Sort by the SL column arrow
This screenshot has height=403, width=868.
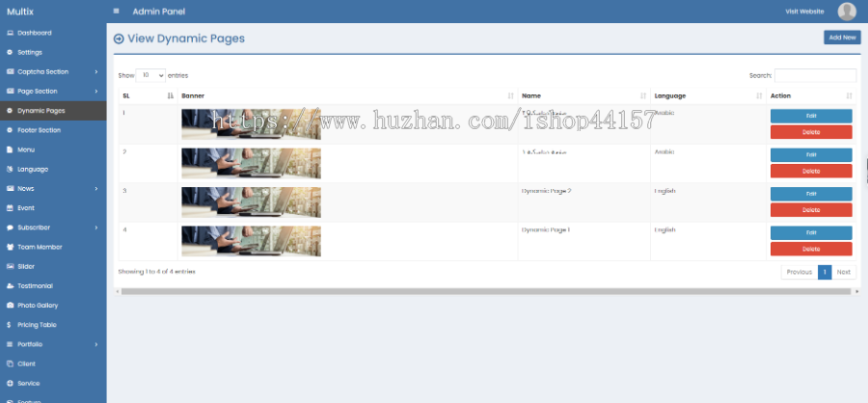(x=171, y=95)
